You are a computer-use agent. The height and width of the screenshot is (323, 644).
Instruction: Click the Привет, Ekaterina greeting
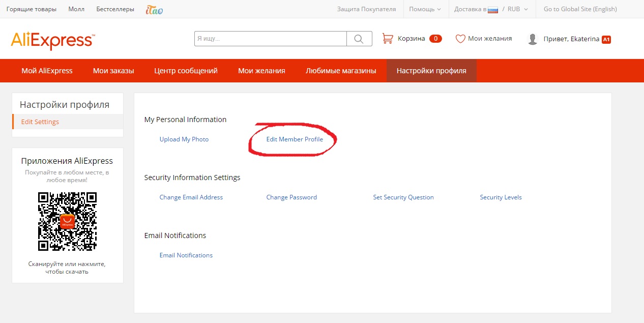pos(571,39)
